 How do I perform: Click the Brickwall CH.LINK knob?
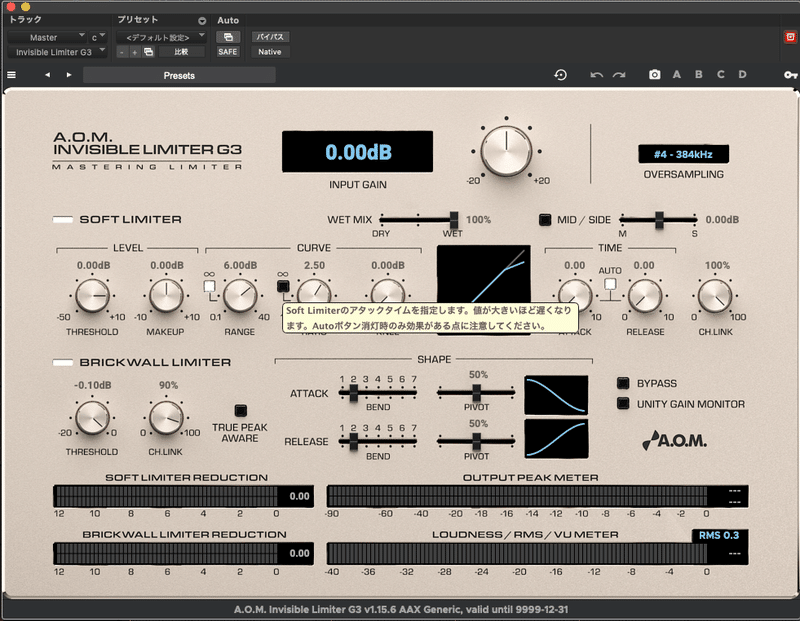[x=166, y=417]
